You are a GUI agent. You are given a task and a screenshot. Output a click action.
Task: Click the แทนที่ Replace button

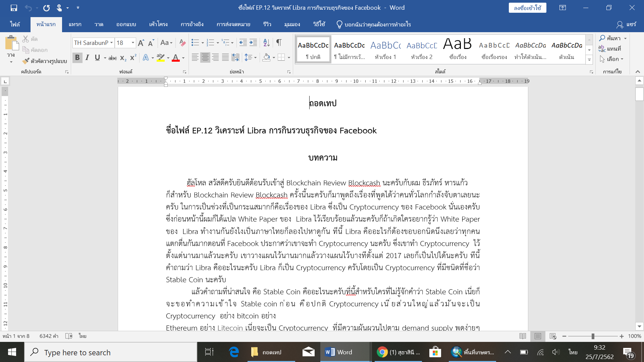coord(610,49)
